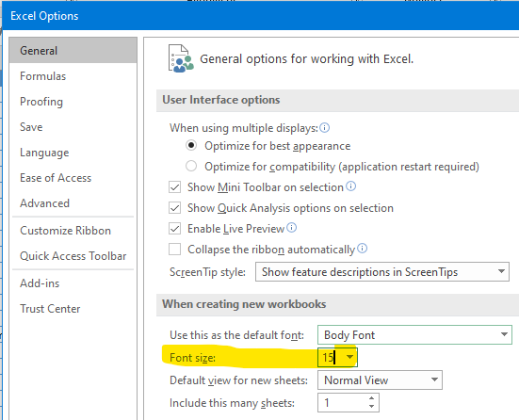Image resolution: width=519 pixels, height=420 pixels.
Task: Toggle Enable Live Preview checkbox
Action: click(175, 229)
